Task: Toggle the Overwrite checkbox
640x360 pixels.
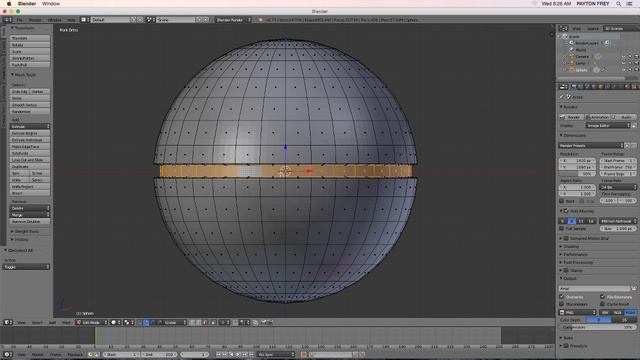Action: pos(562,297)
